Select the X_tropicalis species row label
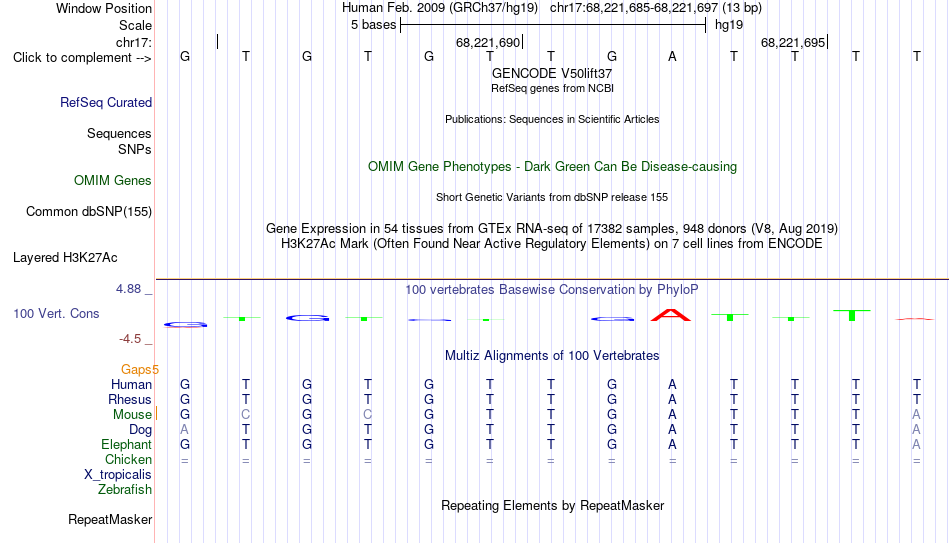Screen dimensions: 950x543 coord(118,475)
